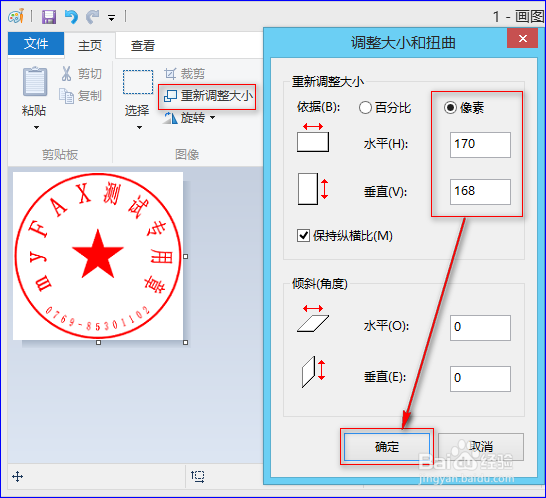The width and height of the screenshot is (546, 498).
Task: Click the 依据(B): label
Action: point(318,107)
